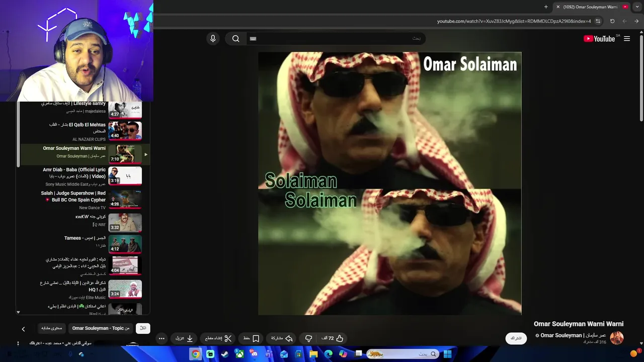Screen dimensions: 644x362
Task: Reload the page with browser refresh icon
Action: pos(612,21)
